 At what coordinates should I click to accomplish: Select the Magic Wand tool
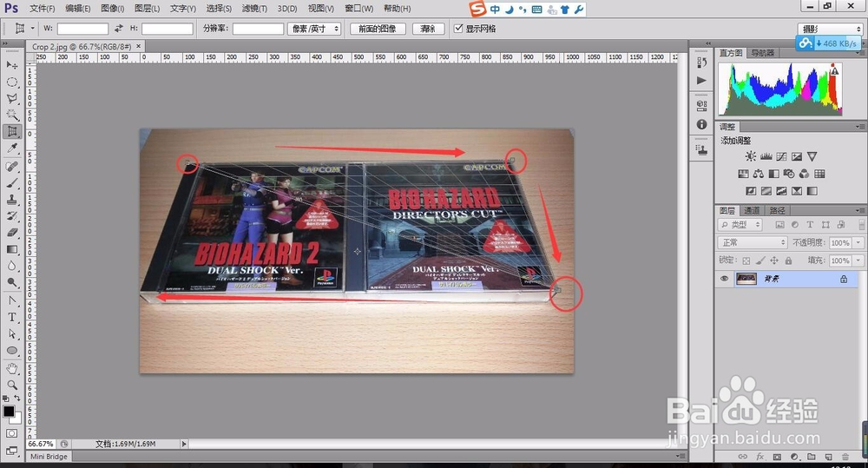point(11,115)
